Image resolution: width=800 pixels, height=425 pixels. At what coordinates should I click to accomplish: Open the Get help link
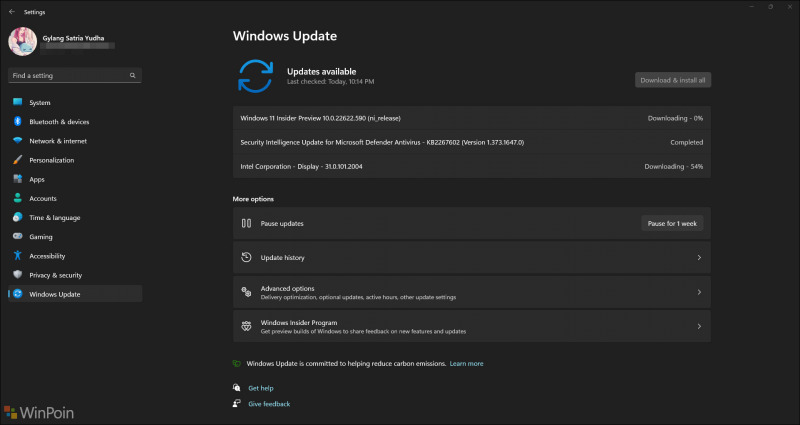(x=261, y=388)
